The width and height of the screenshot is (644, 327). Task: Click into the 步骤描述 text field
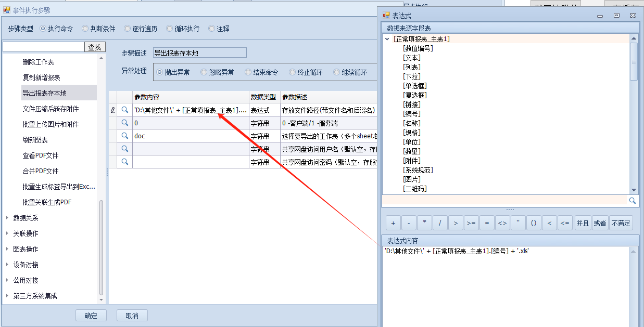tap(199, 53)
